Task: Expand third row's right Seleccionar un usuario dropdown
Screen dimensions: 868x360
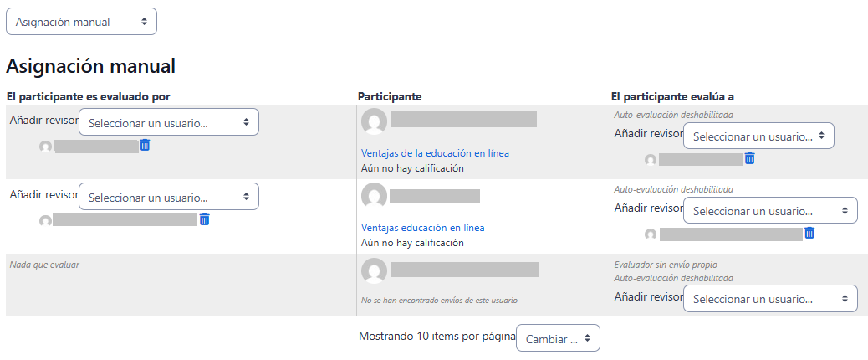Action: click(x=770, y=299)
